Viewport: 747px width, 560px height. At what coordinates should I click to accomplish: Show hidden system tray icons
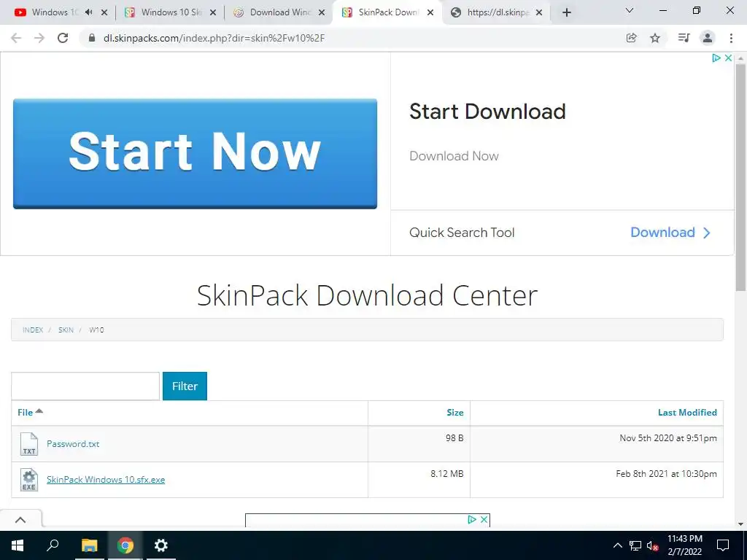point(617,545)
